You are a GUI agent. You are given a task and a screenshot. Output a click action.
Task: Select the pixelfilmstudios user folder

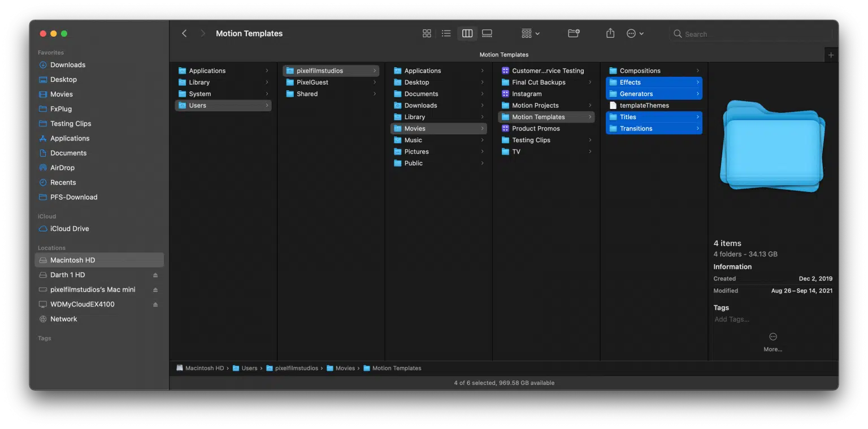point(331,71)
